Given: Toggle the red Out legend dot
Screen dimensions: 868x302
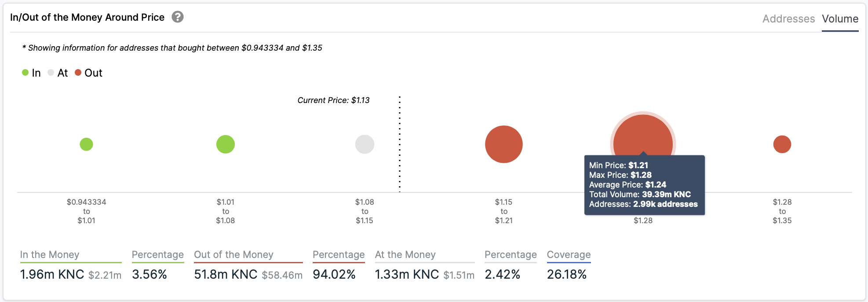Looking at the screenshot, I should (x=78, y=73).
